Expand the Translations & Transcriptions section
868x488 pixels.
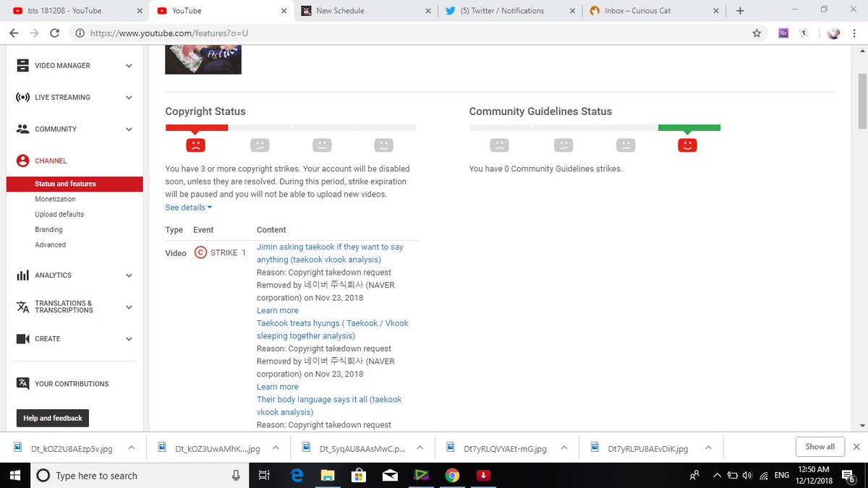tap(129, 307)
